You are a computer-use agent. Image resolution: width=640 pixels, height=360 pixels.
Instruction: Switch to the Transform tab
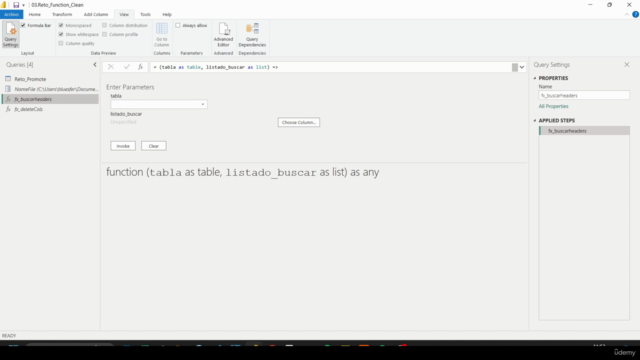[x=62, y=14]
